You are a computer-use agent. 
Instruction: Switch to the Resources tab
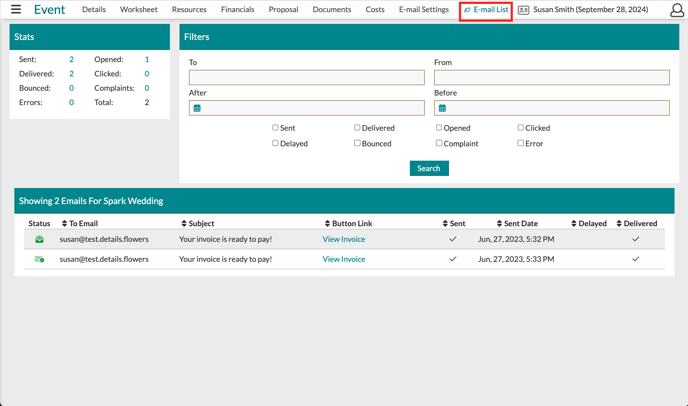coord(189,10)
